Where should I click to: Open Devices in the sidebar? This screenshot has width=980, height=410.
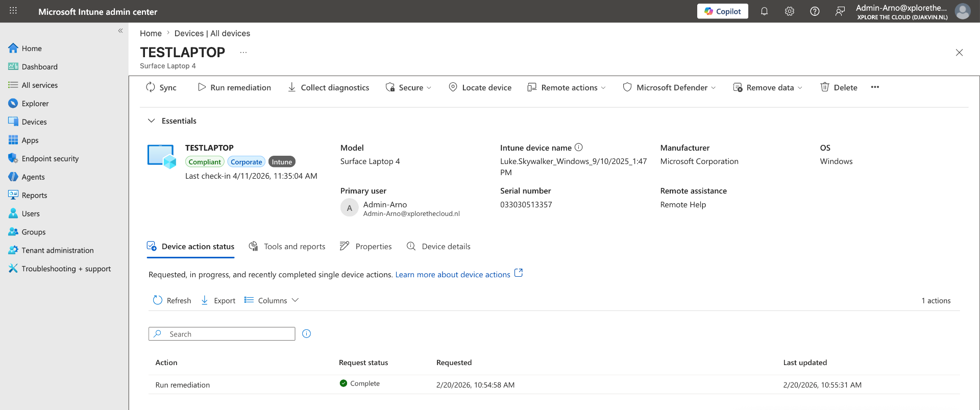pos(28,122)
